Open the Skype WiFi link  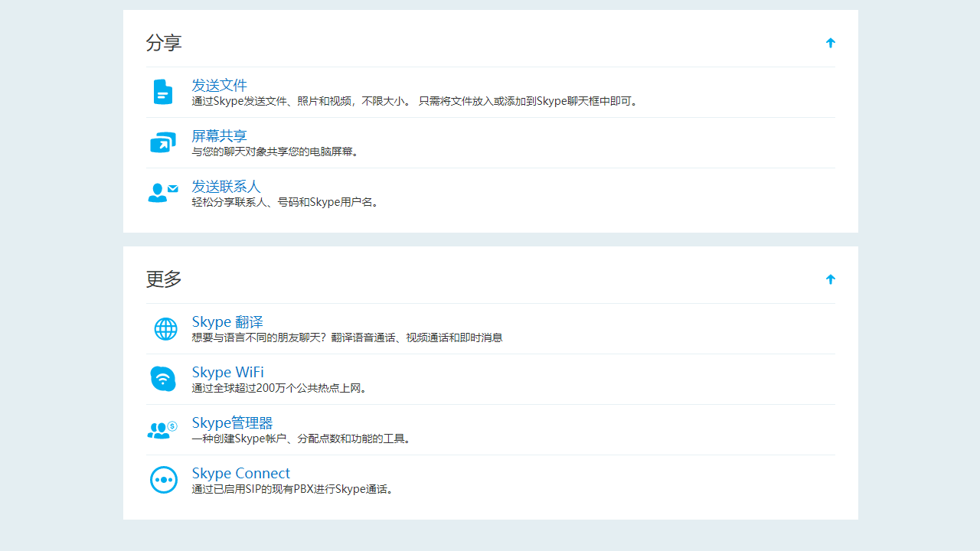click(227, 372)
